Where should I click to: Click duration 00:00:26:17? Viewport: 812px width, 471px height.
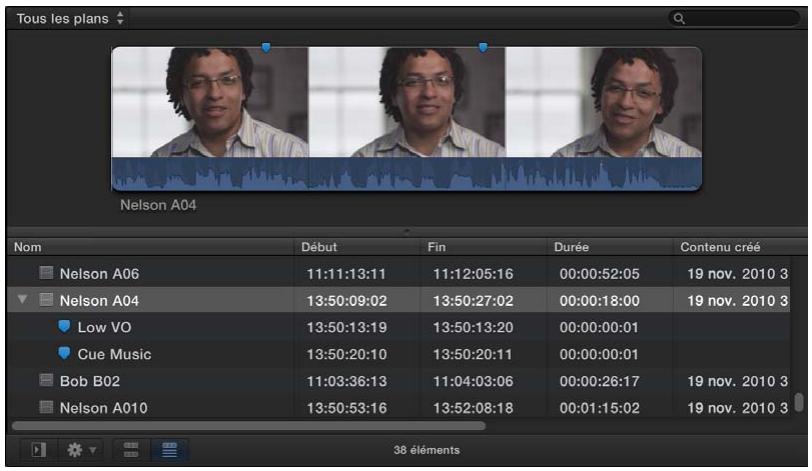coord(599,381)
